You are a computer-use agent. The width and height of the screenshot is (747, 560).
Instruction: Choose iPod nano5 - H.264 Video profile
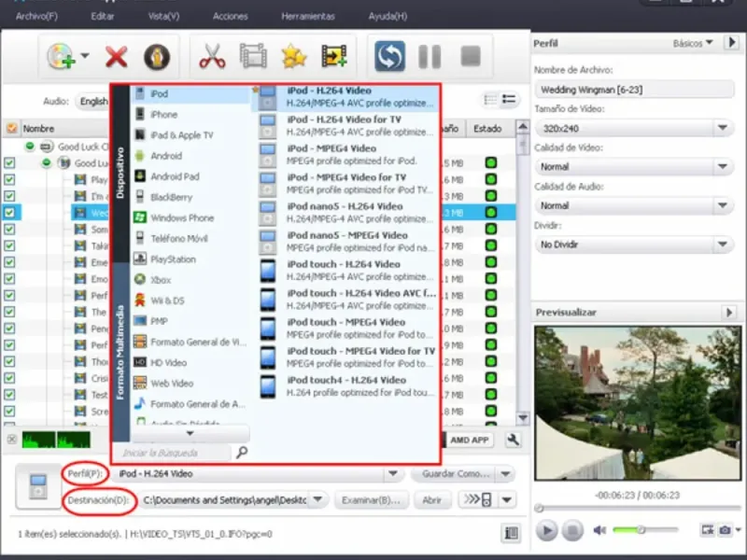pos(347,213)
